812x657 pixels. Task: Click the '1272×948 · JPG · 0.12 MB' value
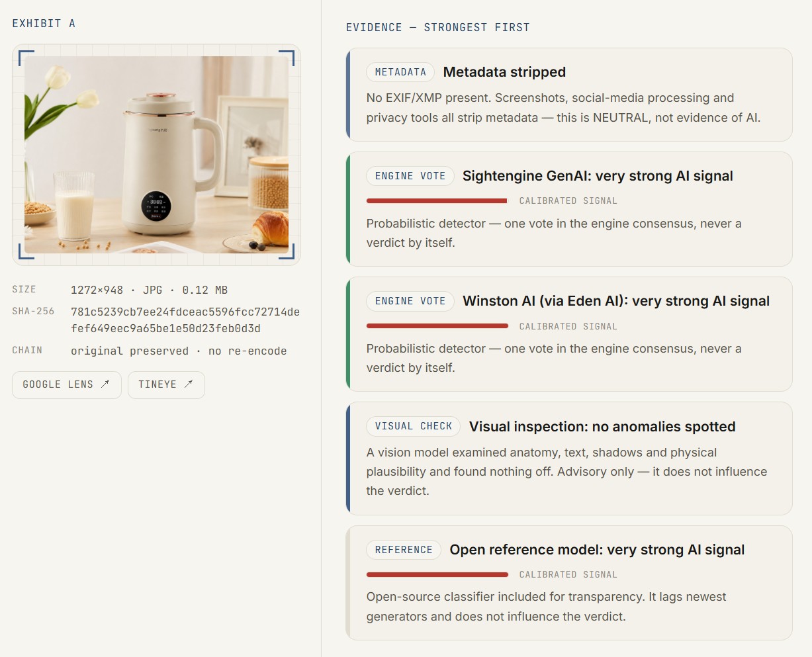pos(149,290)
